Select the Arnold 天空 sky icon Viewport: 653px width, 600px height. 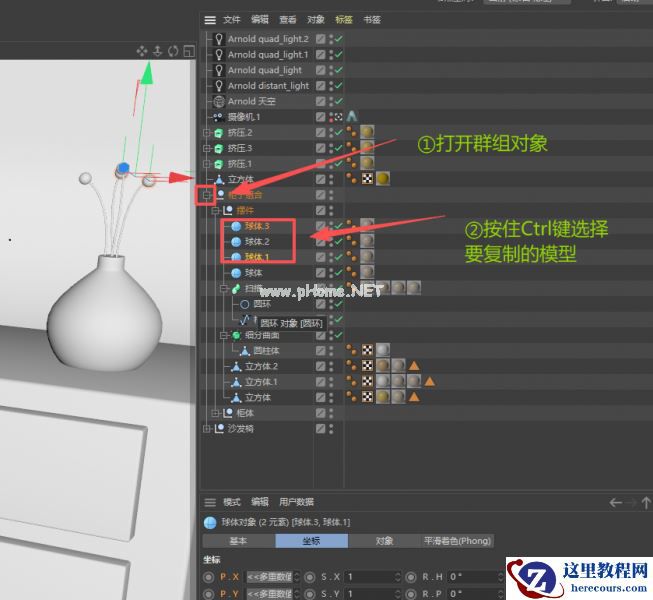[219, 101]
